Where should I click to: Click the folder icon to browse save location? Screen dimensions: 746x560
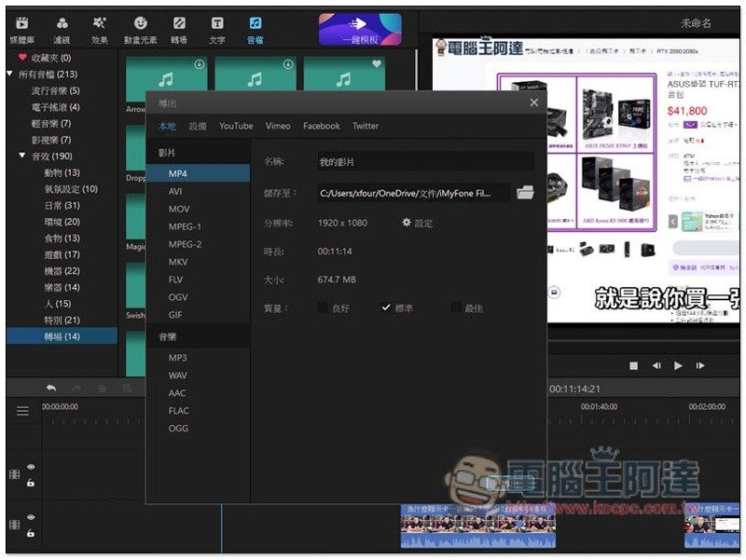[x=525, y=193]
